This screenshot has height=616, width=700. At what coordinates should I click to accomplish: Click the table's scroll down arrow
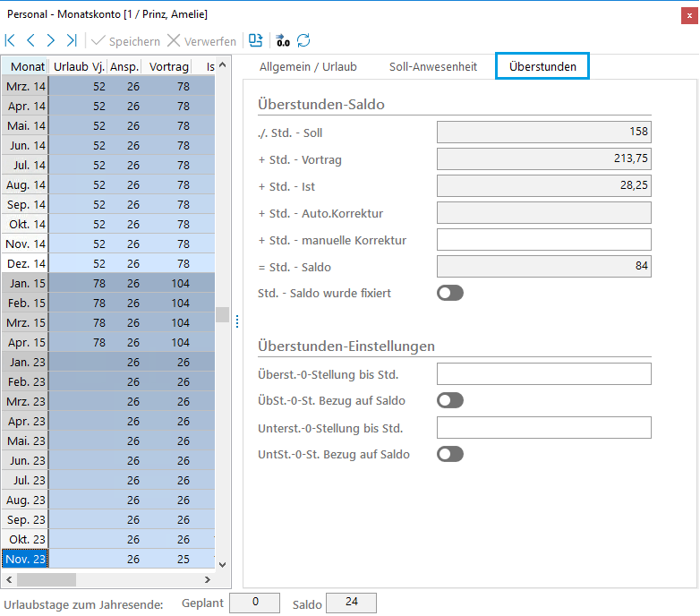pos(223,564)
